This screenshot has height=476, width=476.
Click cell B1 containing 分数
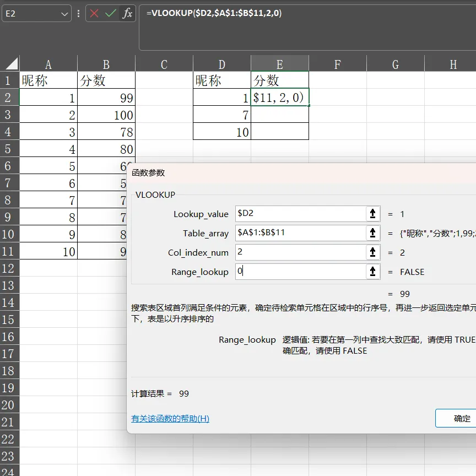point(106,80)
